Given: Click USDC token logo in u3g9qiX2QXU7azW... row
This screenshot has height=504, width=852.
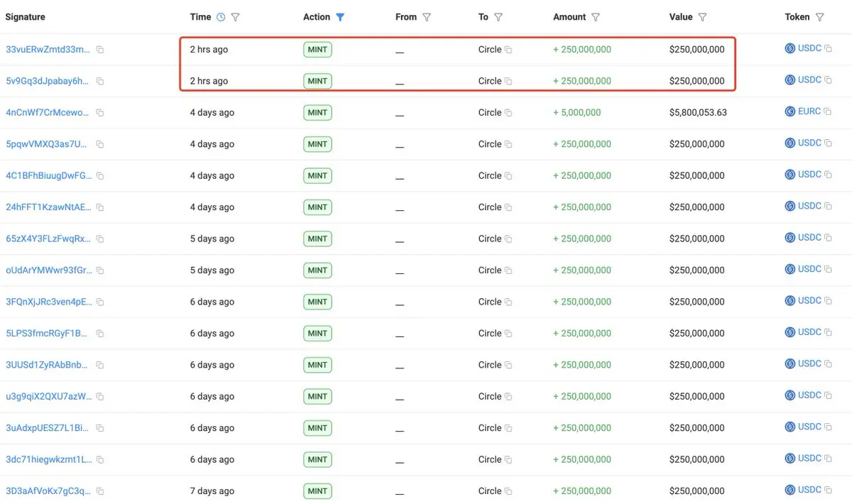Looking at the screenshot, I should (x=790, y=395).
